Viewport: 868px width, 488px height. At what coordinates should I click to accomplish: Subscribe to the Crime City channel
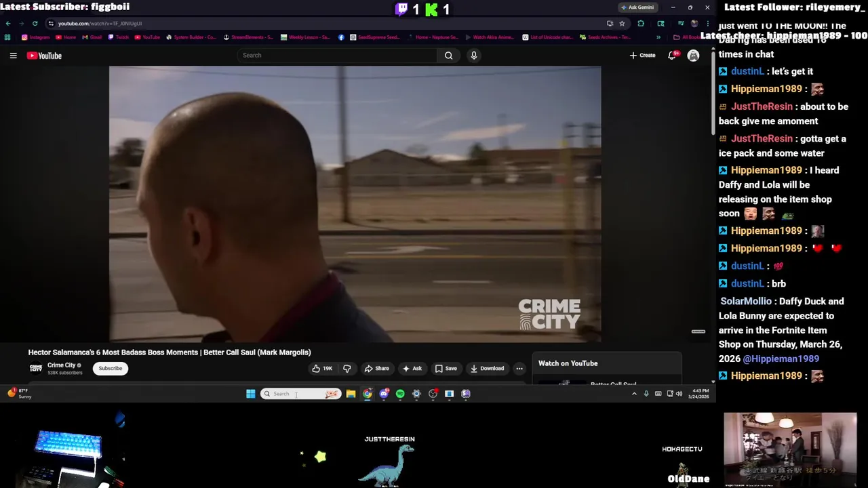tap(110, 369)
